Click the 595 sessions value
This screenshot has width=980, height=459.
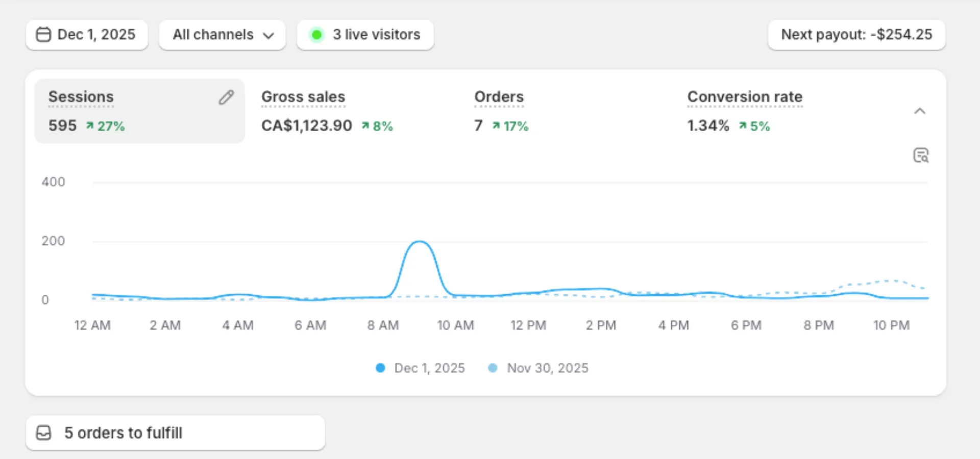click(x=62, y=125)
